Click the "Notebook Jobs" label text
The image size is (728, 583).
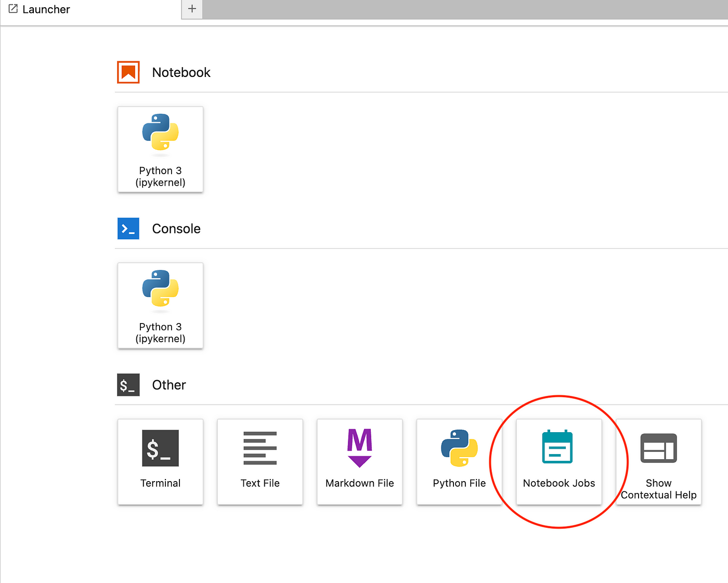pyautogui.click(x=559, y=483)
